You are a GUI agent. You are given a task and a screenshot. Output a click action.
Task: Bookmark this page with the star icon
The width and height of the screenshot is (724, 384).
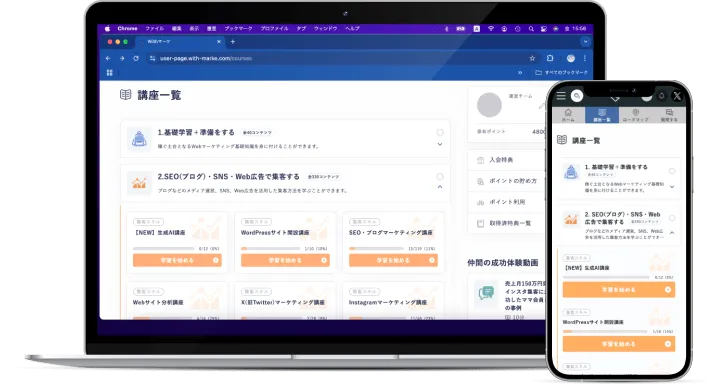pos(532,58)
